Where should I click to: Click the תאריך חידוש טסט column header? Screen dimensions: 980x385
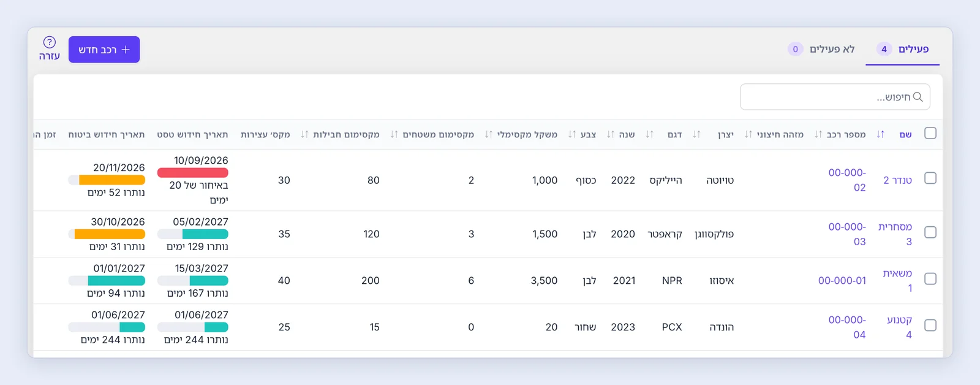[192, 134]
